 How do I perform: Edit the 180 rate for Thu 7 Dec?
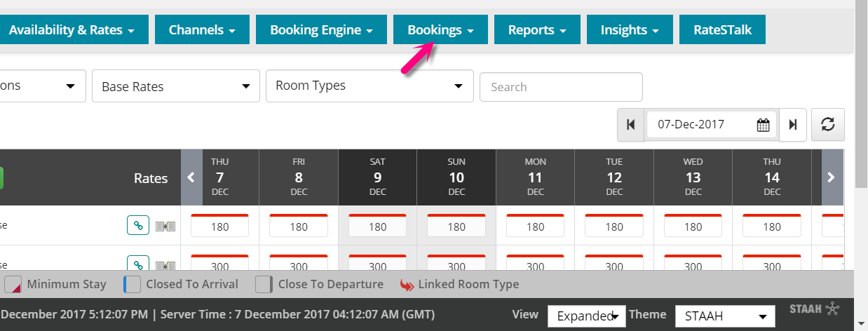click(220, 227)
